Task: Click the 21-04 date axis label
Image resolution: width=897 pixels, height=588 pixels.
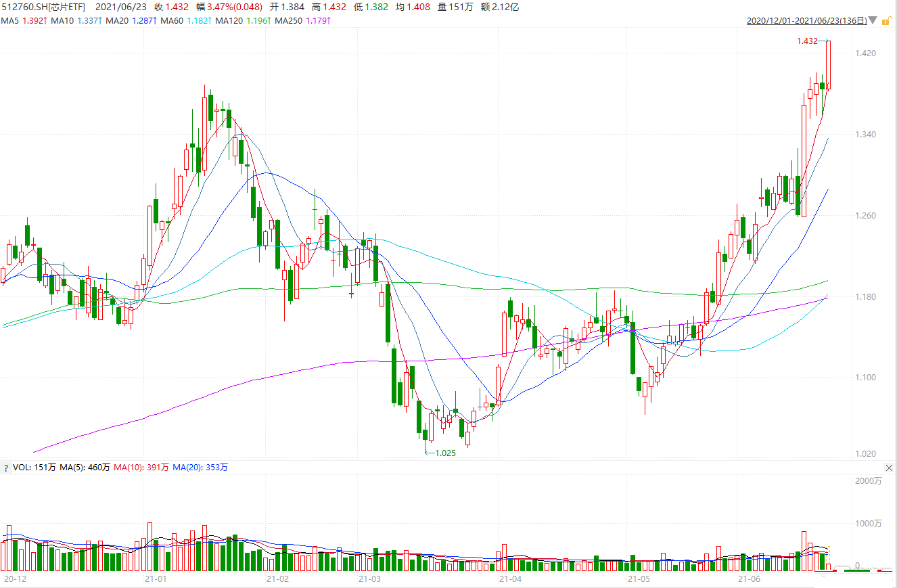Action: (x=510, y=579)
